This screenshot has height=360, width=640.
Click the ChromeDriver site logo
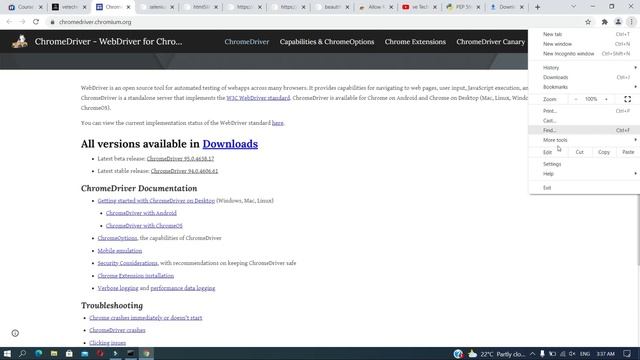coord(20,41)
